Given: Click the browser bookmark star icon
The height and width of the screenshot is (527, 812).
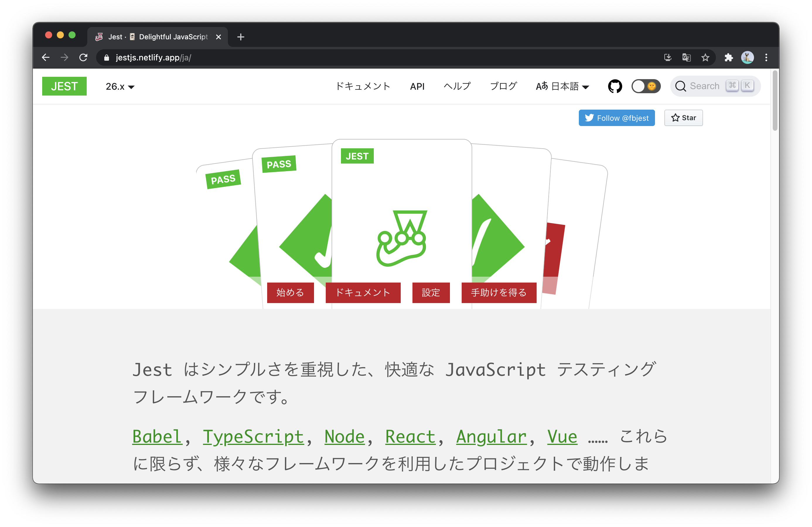Looking at the screenshot, I should click(705, 57).
